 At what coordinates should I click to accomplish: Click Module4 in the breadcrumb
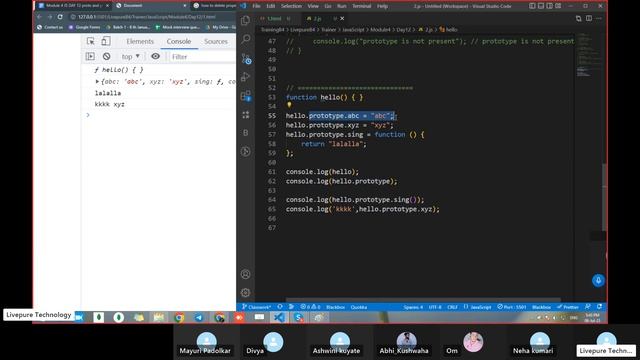point(380,30)
